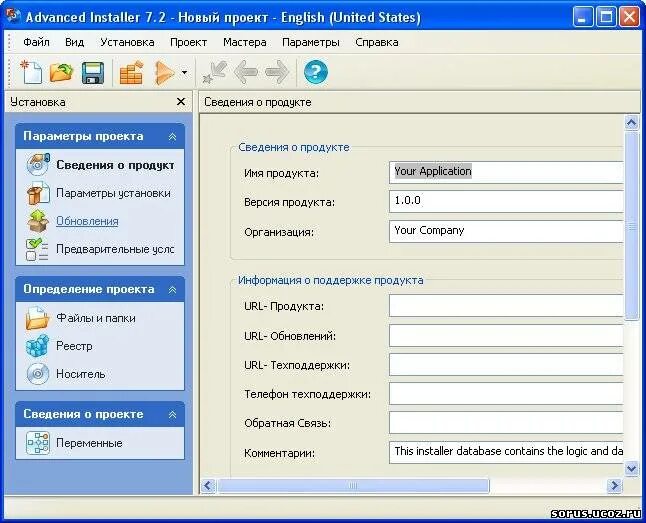Click the horizontal scrollbar thumb
Viewport: 646px width, 523px height.
(353, 485)
